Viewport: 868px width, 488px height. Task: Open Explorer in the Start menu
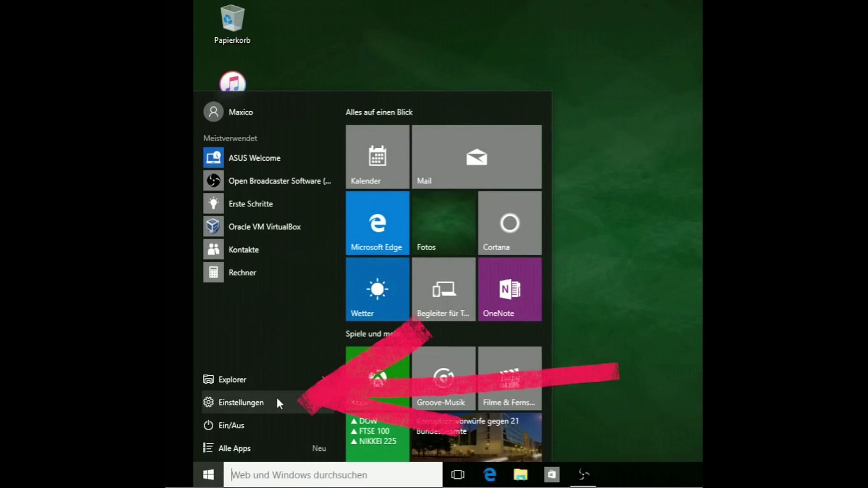[232, 380]
